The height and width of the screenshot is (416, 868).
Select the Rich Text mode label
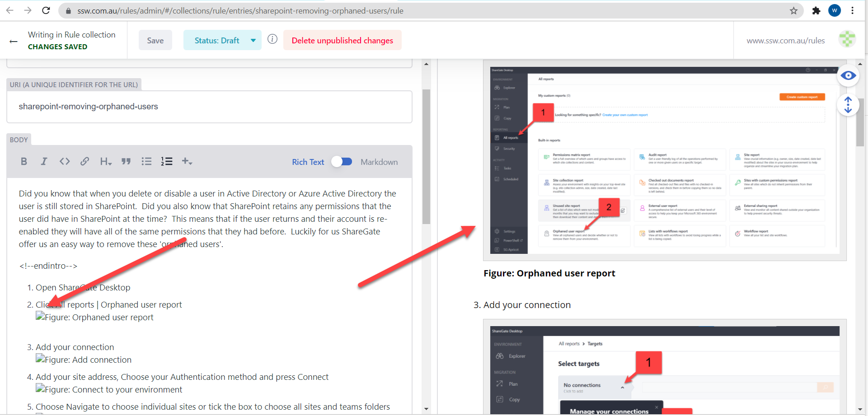tap(308, 162)
